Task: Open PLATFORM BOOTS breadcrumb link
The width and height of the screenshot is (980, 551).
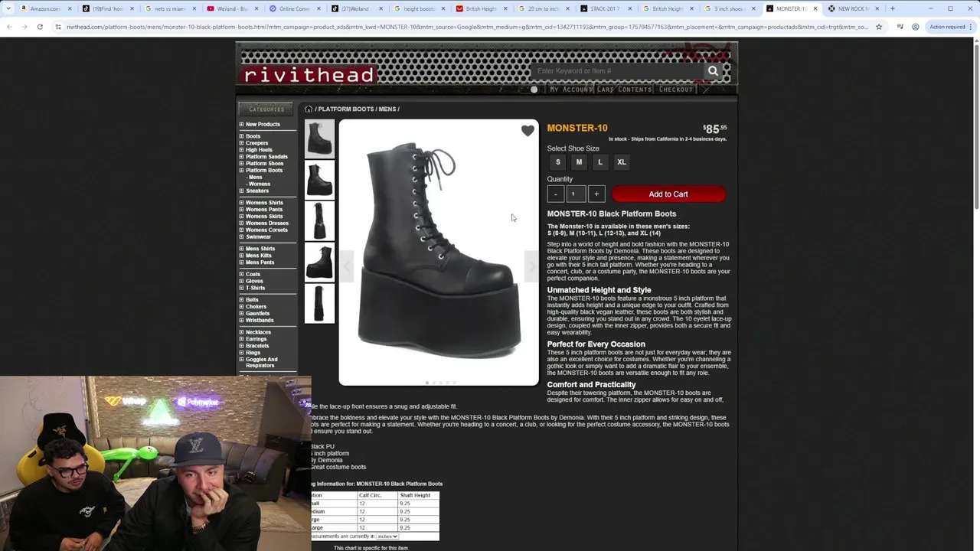Action: [x=346, y=109]
